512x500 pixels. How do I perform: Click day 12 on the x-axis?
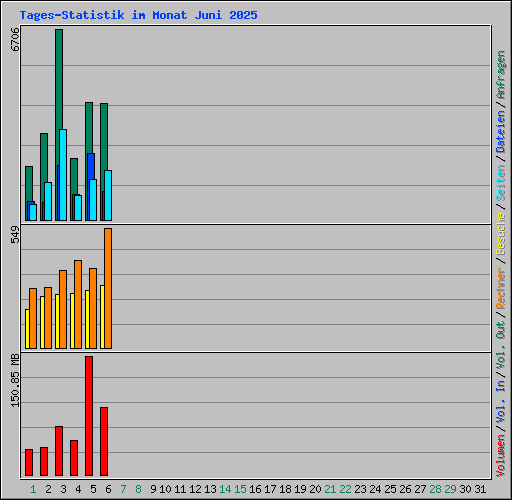point(195,489)
